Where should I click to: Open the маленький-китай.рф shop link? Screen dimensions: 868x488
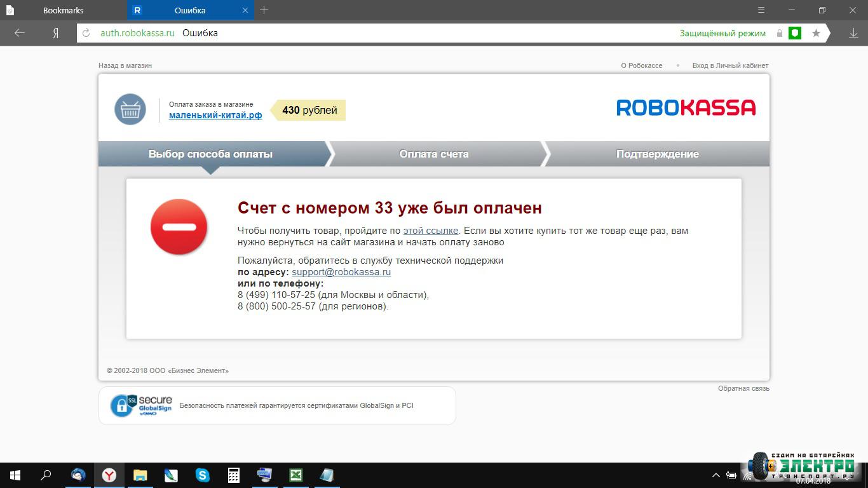pyautogui.click(x=215, y=115)
